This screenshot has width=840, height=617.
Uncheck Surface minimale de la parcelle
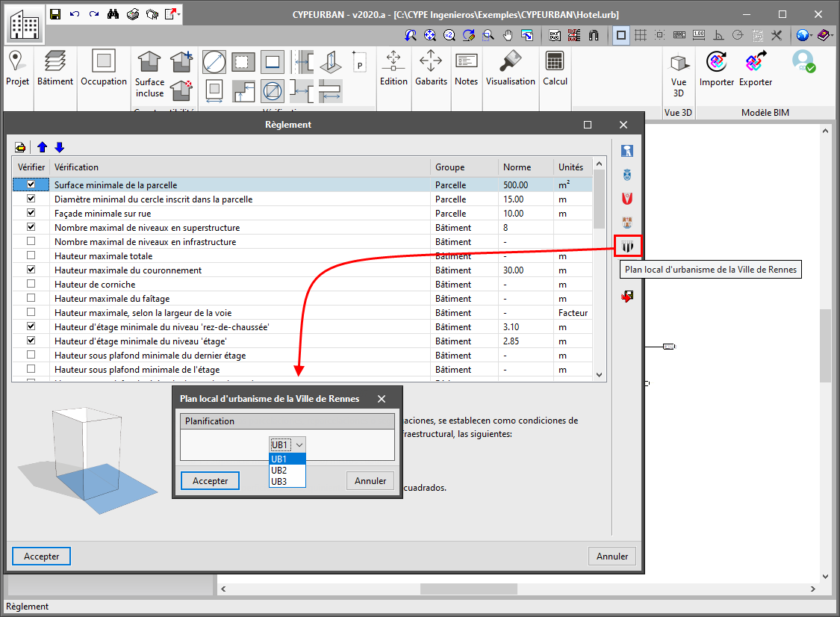(31, 185)
